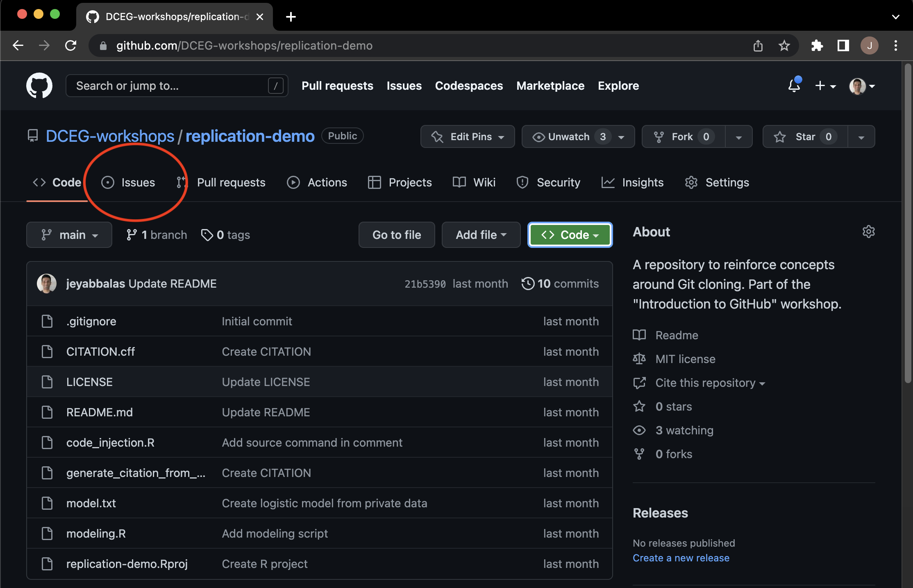Click the tab search chevron in title bar

896,17
